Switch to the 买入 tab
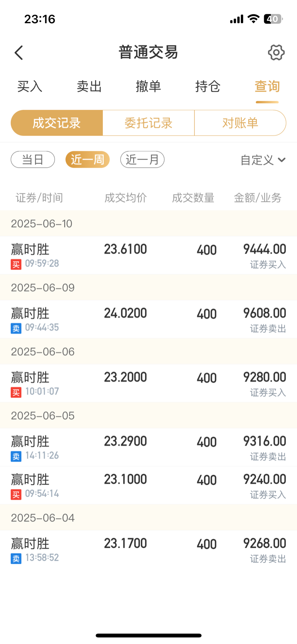The image size is (297, 644). click(x=30, y=86)
